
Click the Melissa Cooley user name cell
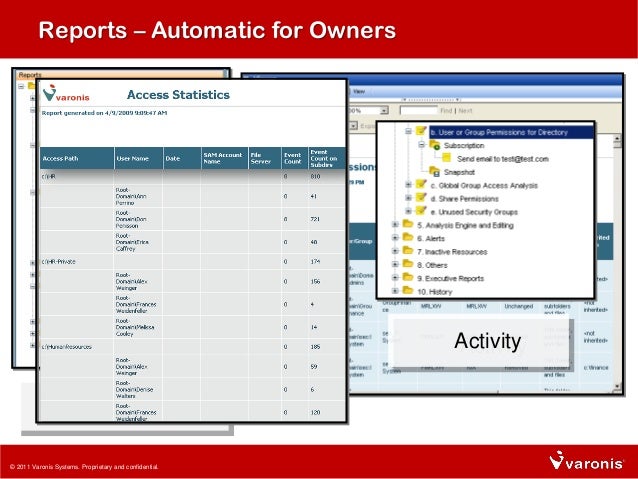click(139, 327)
